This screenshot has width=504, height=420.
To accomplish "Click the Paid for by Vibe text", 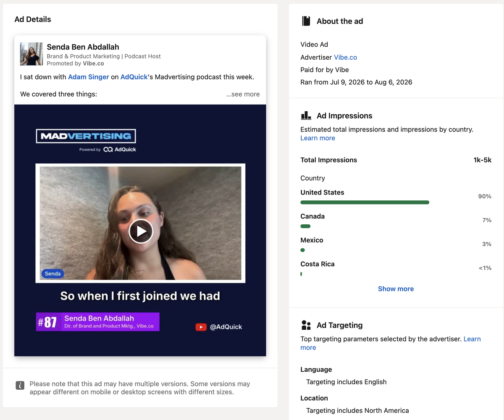I will point(325,70).
